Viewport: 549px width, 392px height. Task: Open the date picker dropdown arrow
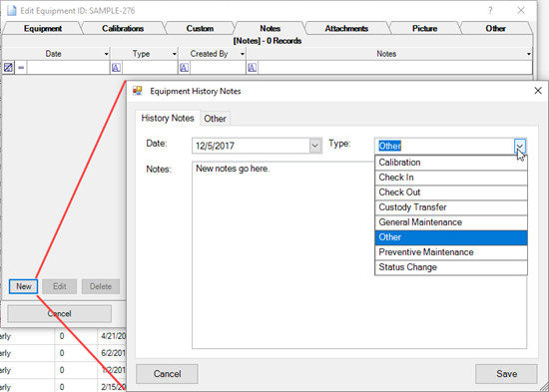coord(315,146)
